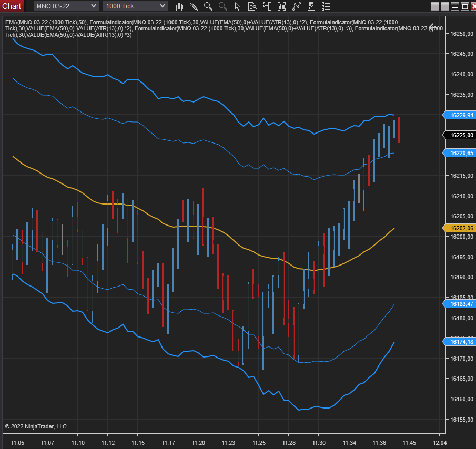
Task: Click the 16229,94 upper band price marker
Action: tap(460, 115)
